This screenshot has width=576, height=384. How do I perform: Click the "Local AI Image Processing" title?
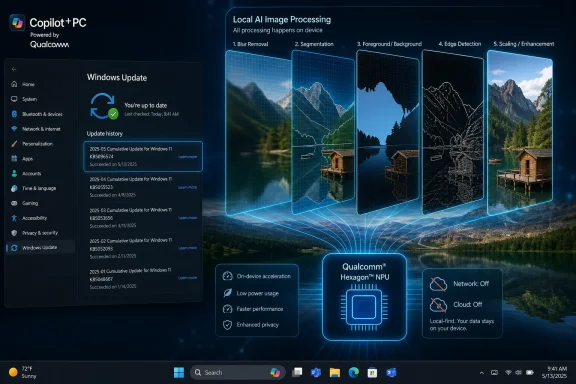tap(282, 19)
